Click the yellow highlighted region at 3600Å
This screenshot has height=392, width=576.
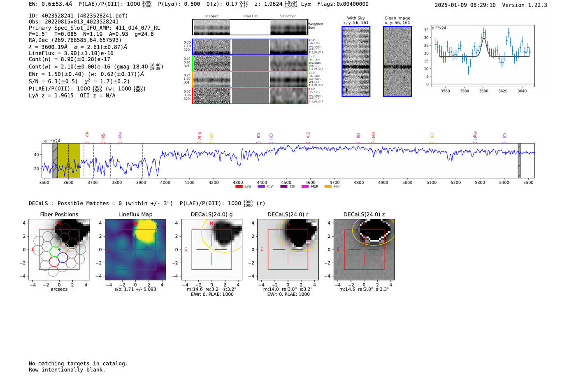(68, 160)
